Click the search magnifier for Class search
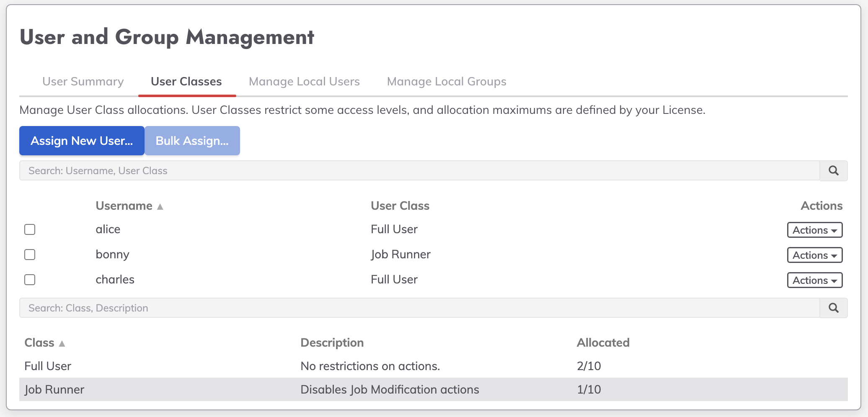Screen dimensions: 868x417 (834, 308)
